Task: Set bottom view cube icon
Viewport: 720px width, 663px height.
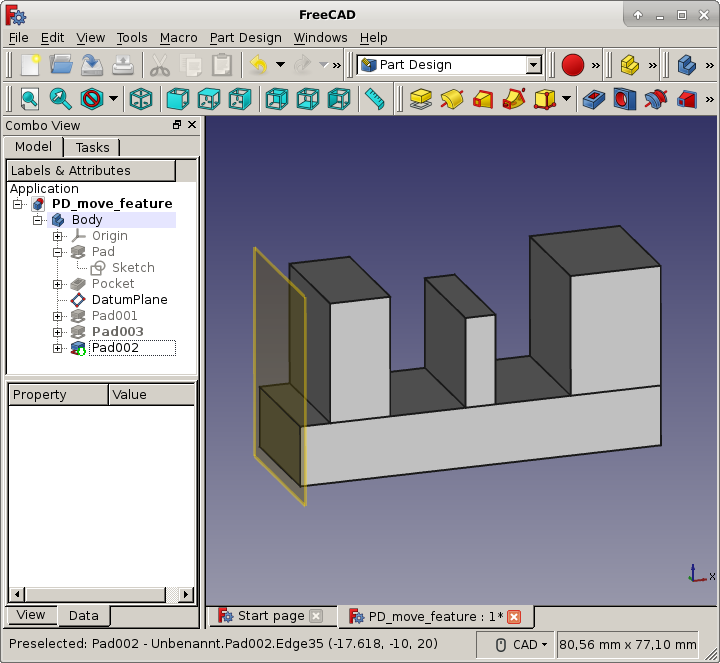Action: (308, 99)
